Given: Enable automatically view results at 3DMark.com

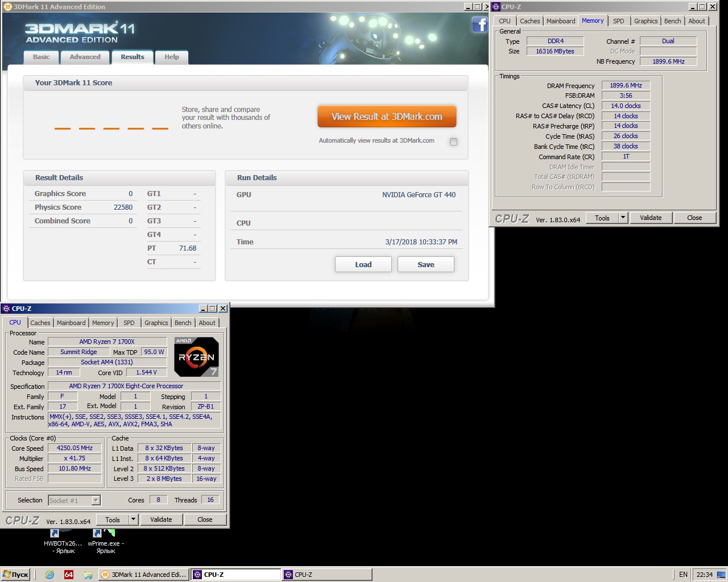Looking at the screenshot, I should pos(453,142).
